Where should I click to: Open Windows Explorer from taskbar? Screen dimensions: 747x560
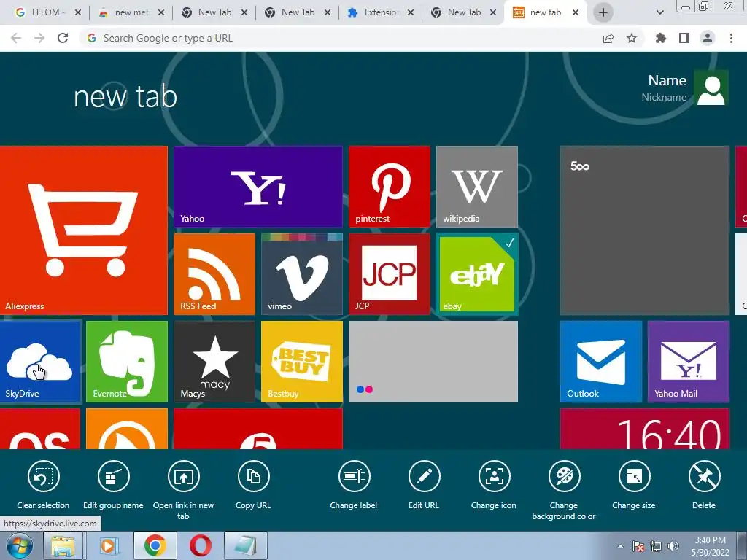click(63, 545)
